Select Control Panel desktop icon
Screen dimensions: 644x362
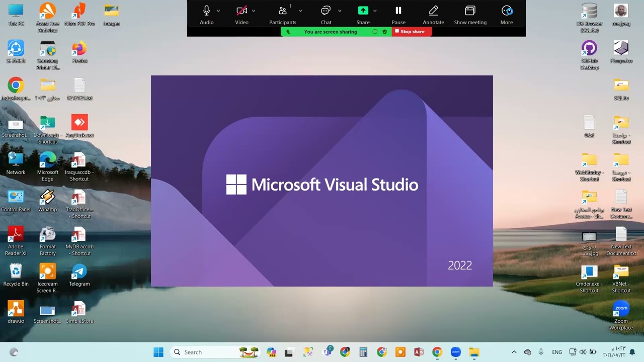16,201
